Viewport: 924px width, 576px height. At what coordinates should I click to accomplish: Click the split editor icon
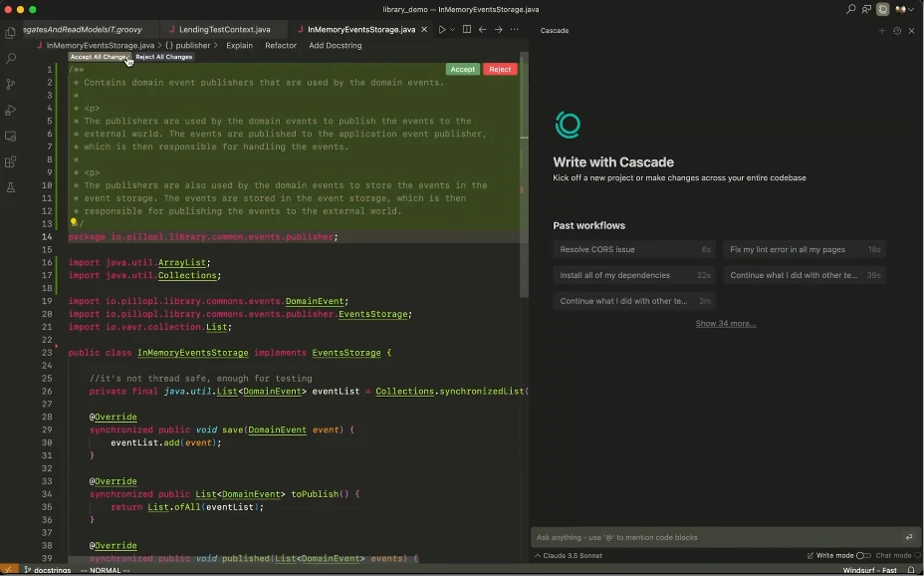pos(467,30)
